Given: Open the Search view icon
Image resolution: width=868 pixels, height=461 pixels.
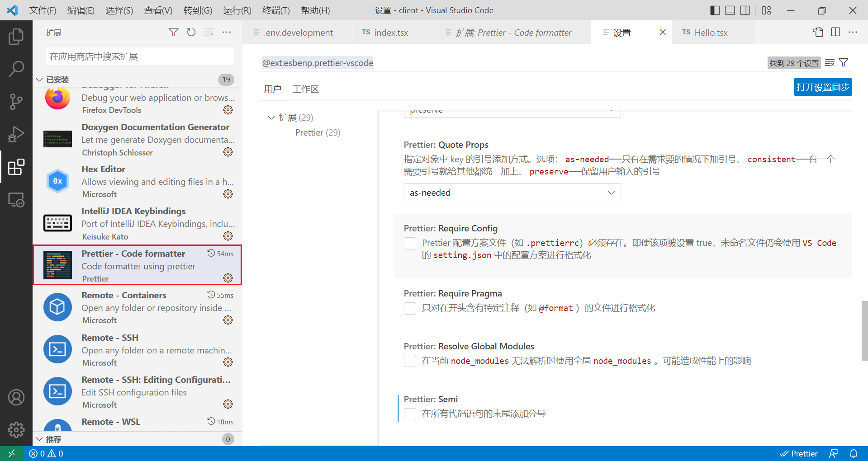Looking at the screenshot, I should point(16,69).
